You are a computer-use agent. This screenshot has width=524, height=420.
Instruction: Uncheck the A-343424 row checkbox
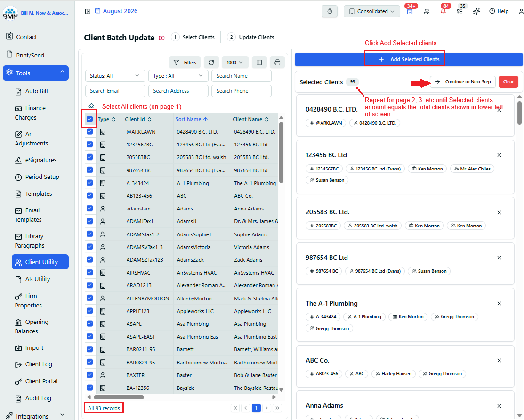pyautogui.click(x=89, y=183)
